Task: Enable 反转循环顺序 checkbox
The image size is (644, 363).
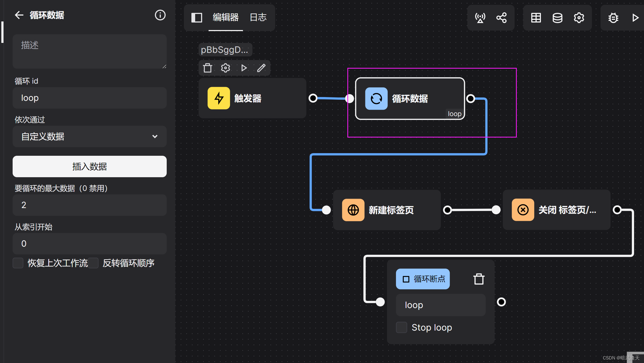Action: pos(93,263)
